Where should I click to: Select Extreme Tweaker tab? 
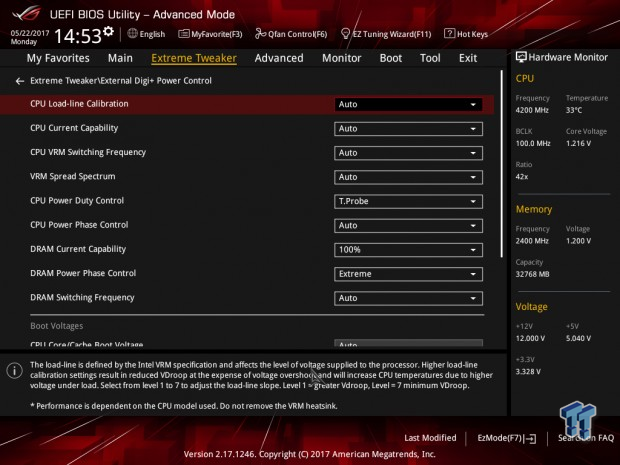194,58
